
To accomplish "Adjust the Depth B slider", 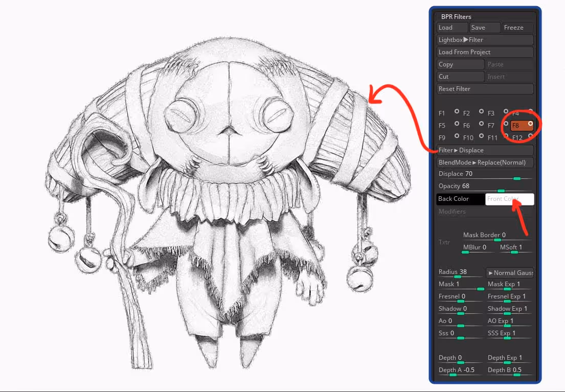I will [x=510, y=371].
